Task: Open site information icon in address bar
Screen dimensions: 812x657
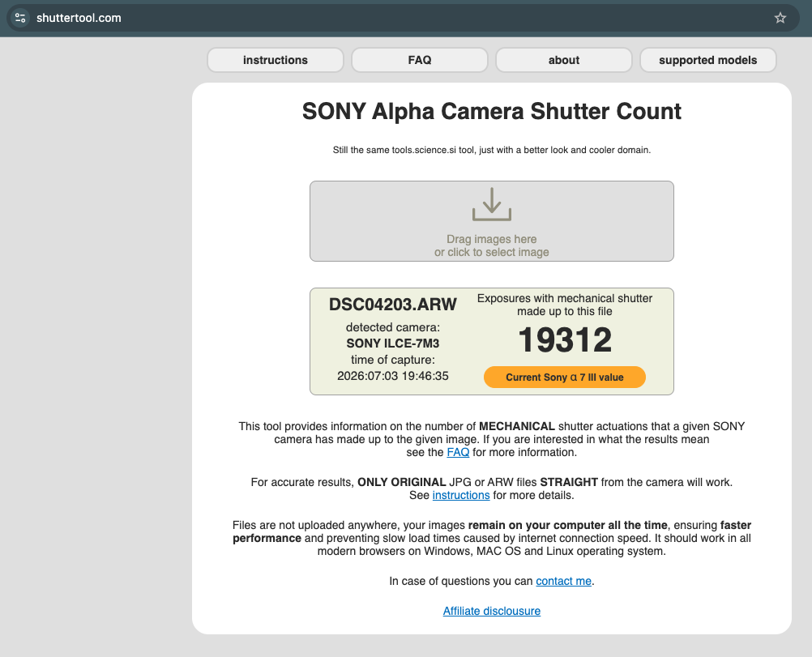Action: point(20,18)
